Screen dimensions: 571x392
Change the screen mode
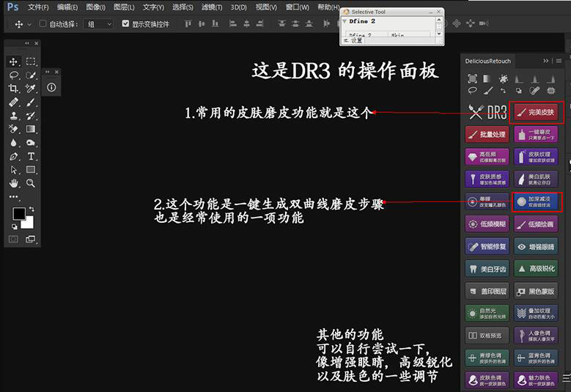[x=31, y=239]
